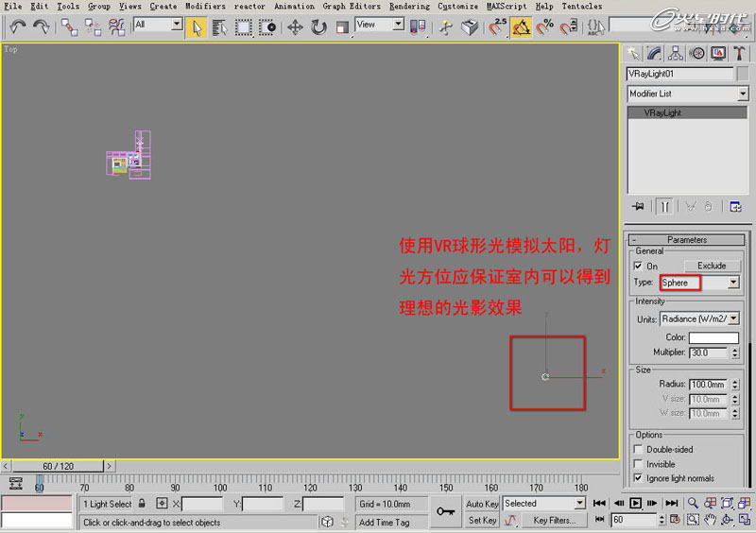Open the View reference coordinate system dropdown

(x=380, y=25)
